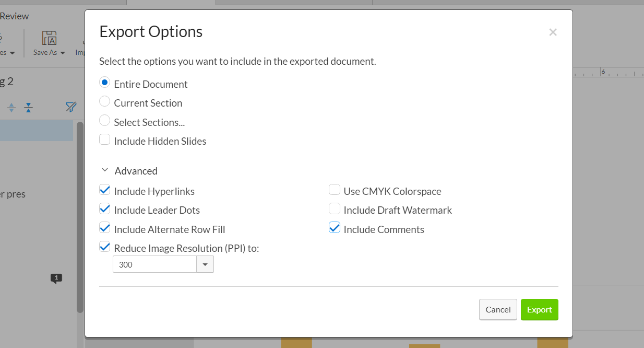The width and height of the screenshot is (644, 348).
Task: Open the comment bubble marked 1
Action: tap(56, 279)
